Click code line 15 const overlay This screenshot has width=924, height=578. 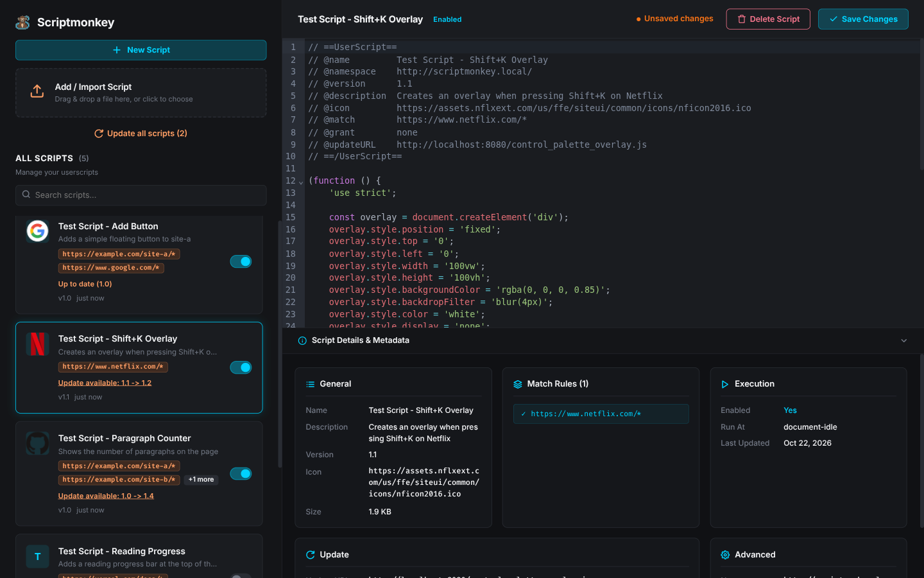pos(449,217)
